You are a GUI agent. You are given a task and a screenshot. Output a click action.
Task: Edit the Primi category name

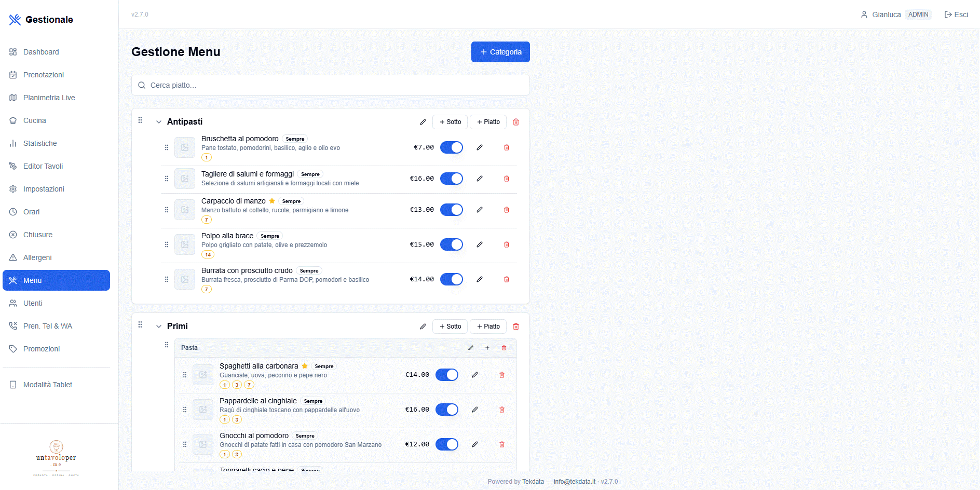tap(423, 326)
